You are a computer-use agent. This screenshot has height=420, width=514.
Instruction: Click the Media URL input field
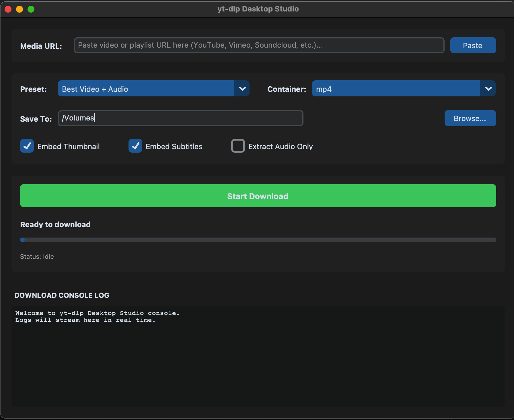tap(259, 45)
